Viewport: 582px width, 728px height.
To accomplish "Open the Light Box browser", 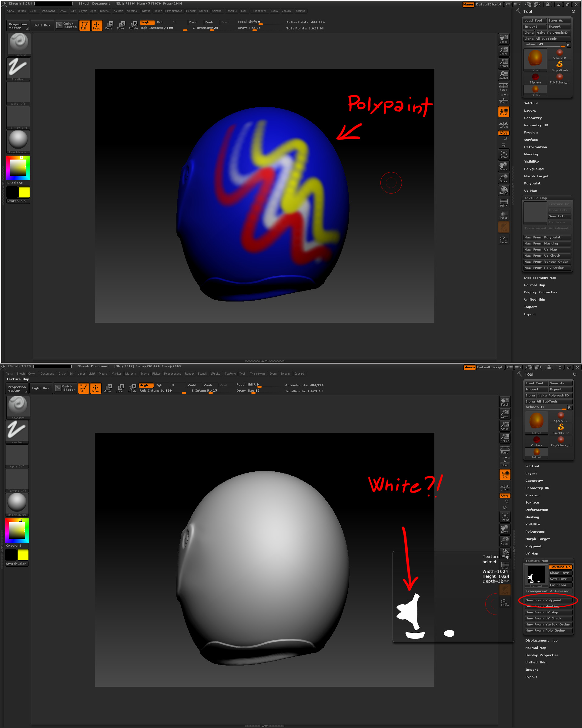I will point(42,25).
